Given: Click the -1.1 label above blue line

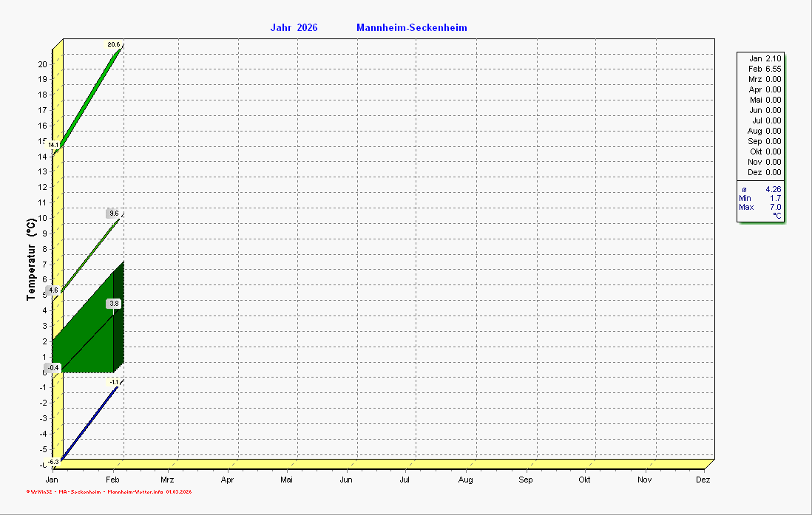Looking at the screenshot, I should pos(113,382).
